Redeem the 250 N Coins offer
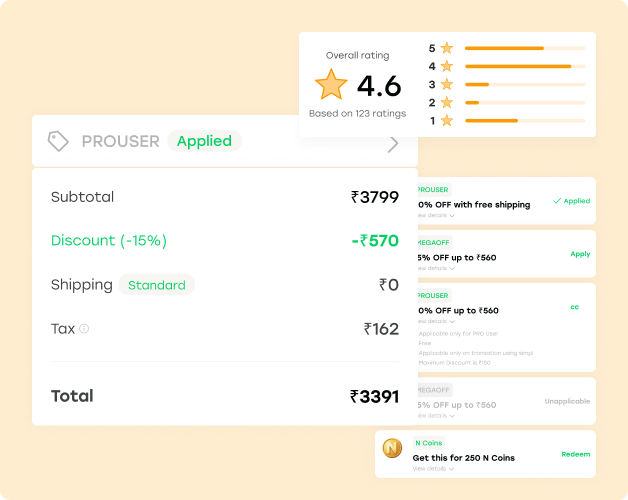Image resolution: width=628 pixels, height=500 pixels. [575, 454]
